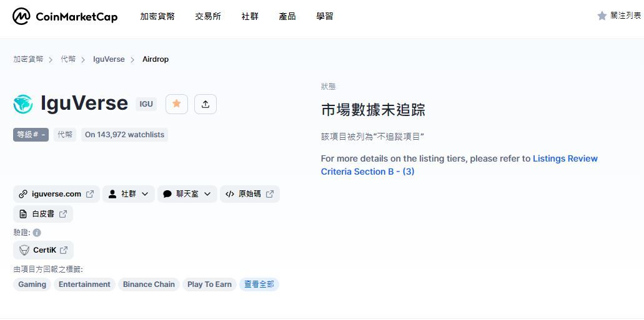The height and width of the screenshot is (320, 644).
Task: Open the 原始碼 source code link
Action: point(250,194)
